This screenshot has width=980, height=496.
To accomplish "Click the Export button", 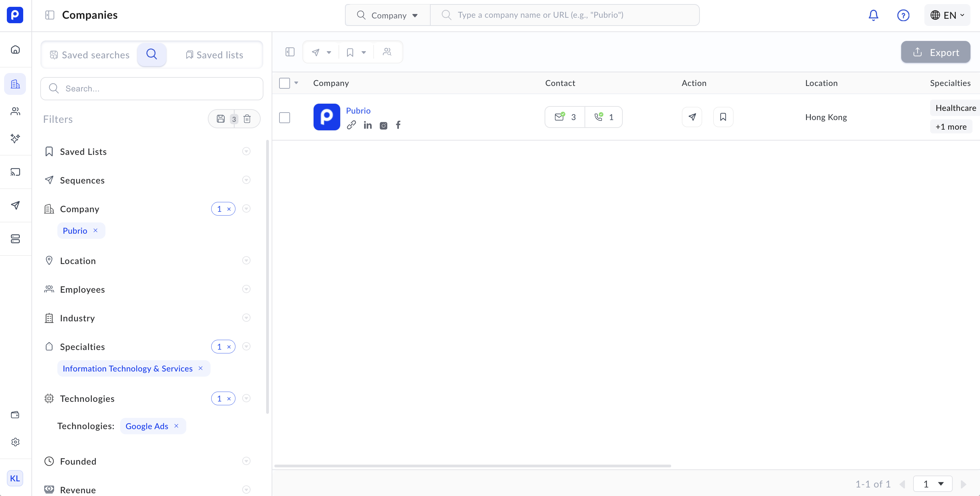I will pos(936,52).
